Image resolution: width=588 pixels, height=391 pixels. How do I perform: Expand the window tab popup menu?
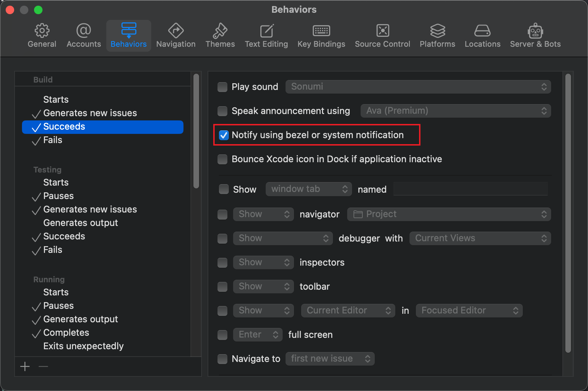[x=309, y=189]
